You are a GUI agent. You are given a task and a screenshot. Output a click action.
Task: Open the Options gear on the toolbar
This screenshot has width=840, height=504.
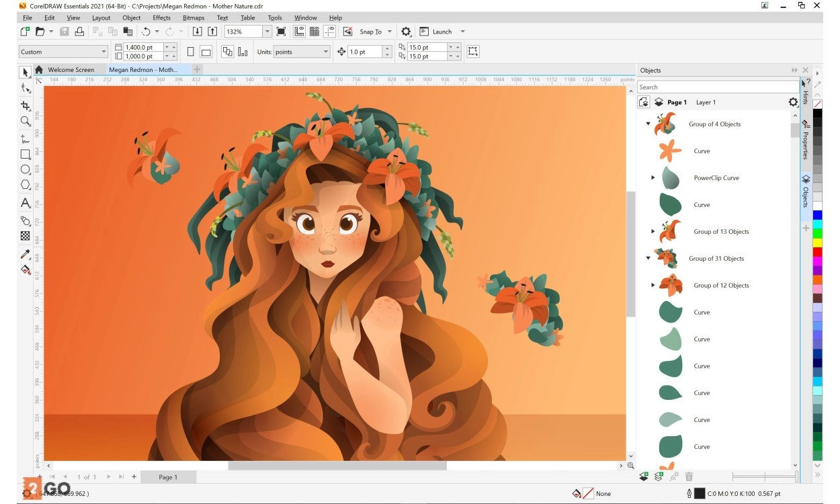tap(406, 32)
